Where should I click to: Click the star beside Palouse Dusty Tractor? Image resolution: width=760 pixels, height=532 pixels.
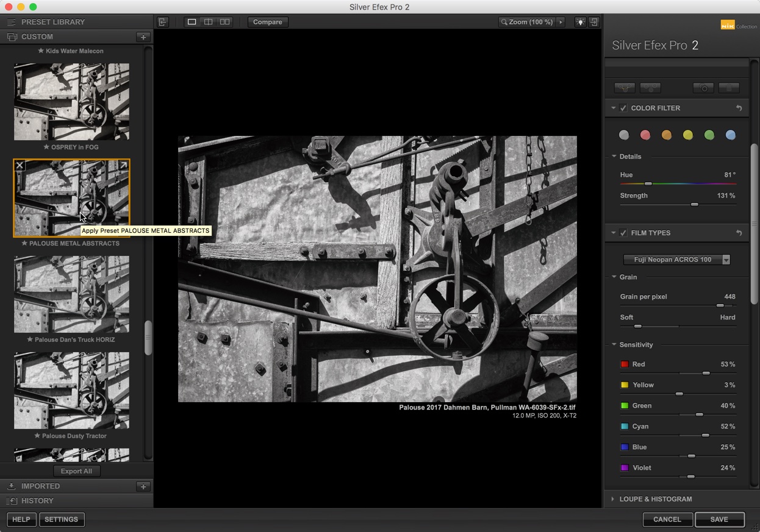point(38,436)
